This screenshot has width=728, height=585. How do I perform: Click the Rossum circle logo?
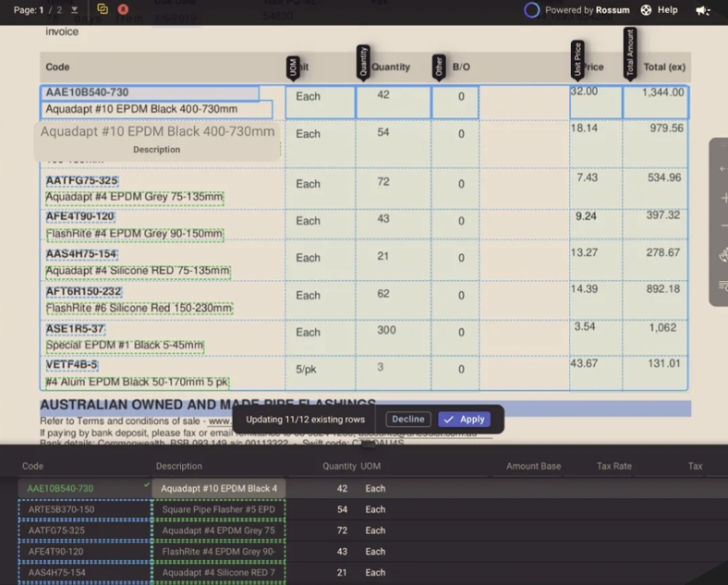tap(531, 10)
